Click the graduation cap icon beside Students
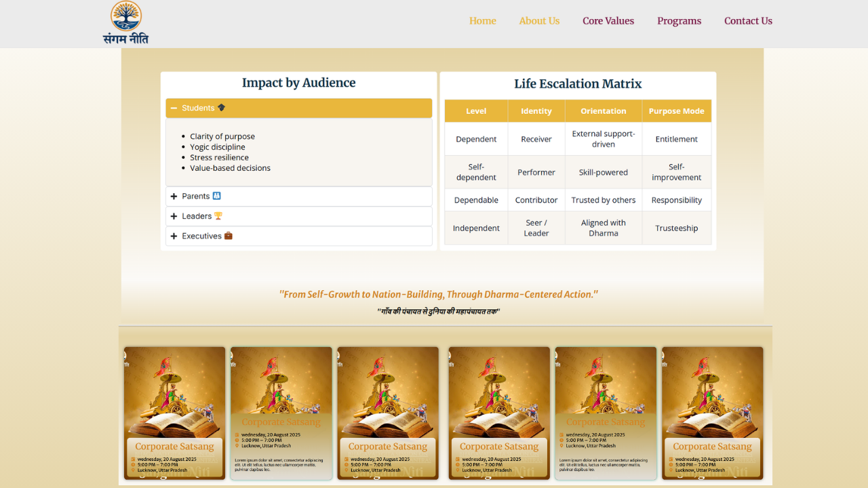868x488 pixels. 222,108
